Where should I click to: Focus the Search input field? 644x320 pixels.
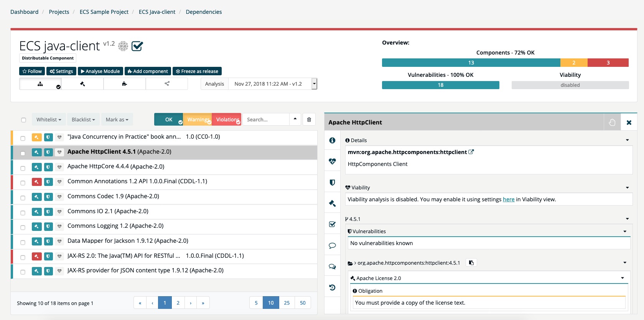266,119
